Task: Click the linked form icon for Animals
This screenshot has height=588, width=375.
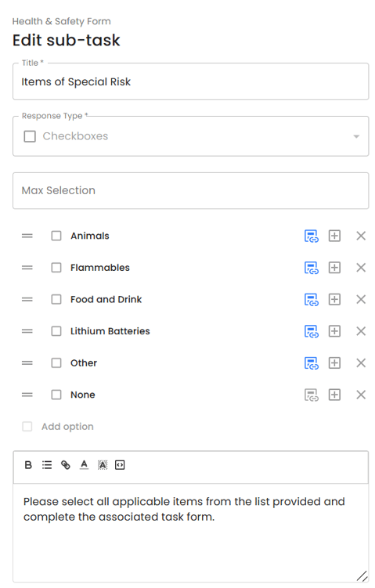Action: [x=312, y=236]
